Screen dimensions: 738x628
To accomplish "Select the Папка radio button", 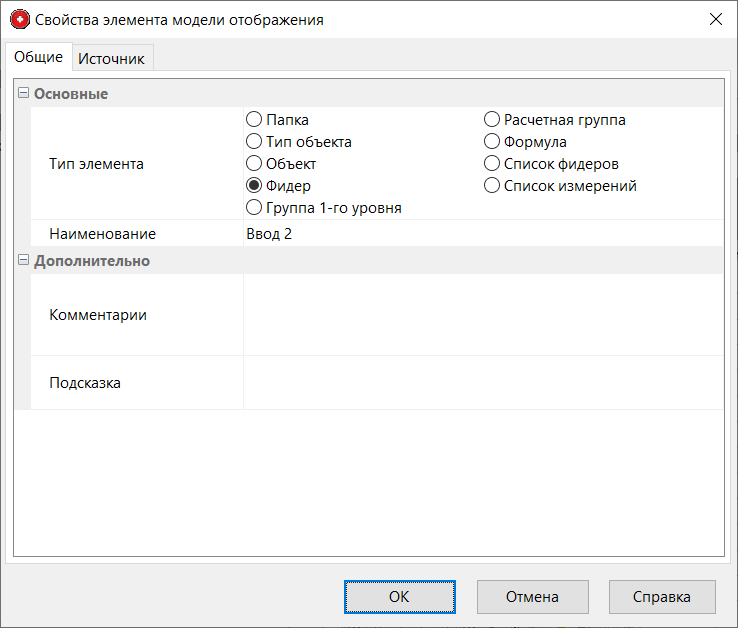I will [254, 120].
